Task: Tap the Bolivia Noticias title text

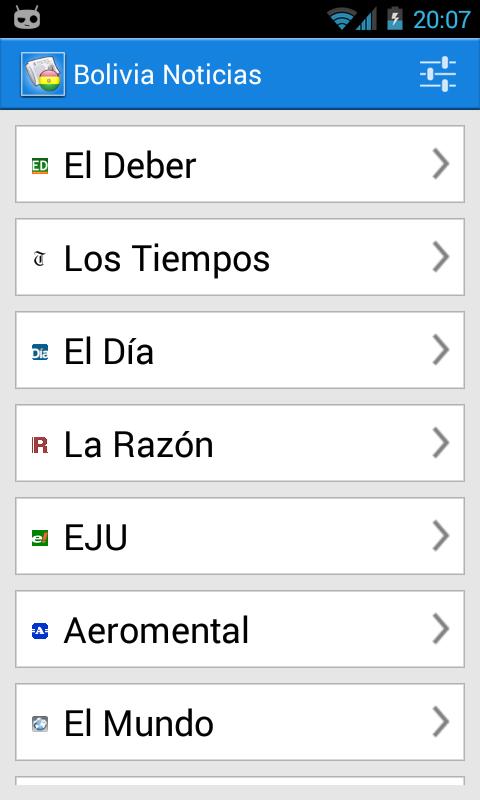Action: click(x=167, y=74)
